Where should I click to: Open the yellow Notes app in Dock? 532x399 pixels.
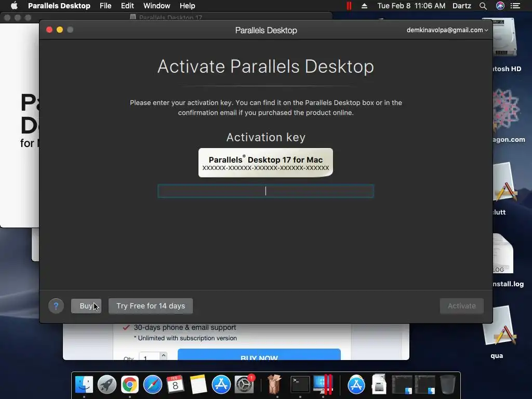coord(198,385)
